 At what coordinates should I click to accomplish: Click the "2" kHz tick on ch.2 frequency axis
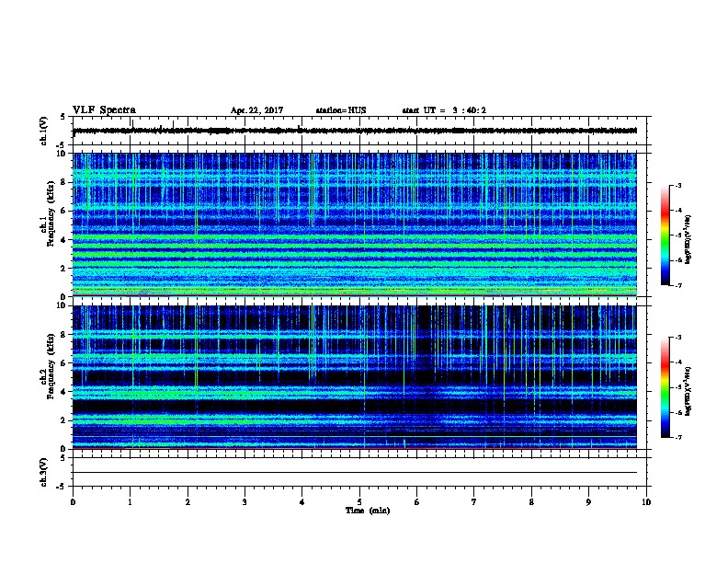click(x=64, y=420)
